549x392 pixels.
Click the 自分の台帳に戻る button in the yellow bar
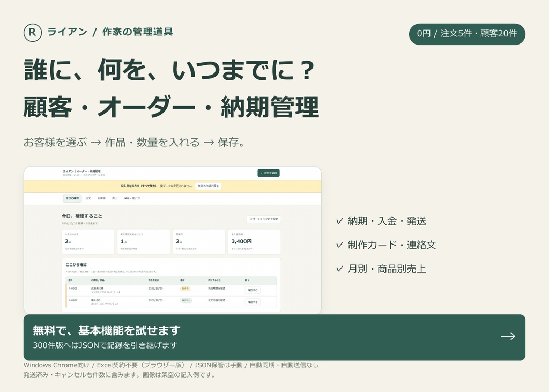(x=208, y=186)
